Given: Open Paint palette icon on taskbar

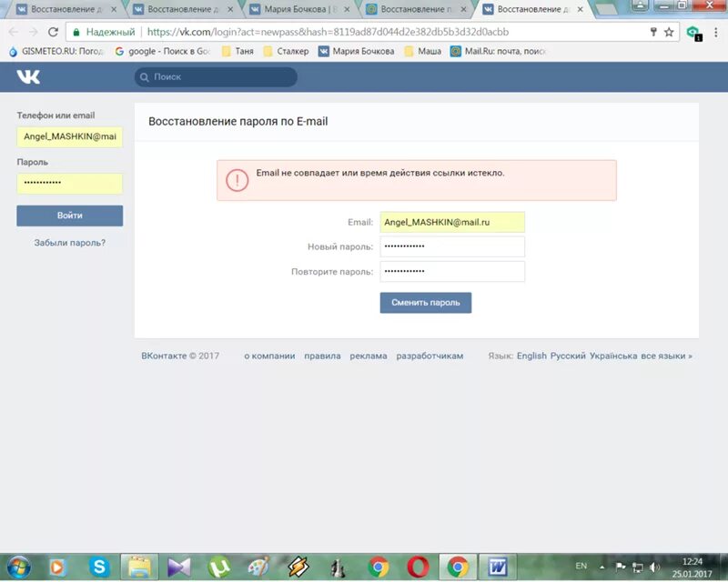Looking at the screenshot, I should [258, 567].
